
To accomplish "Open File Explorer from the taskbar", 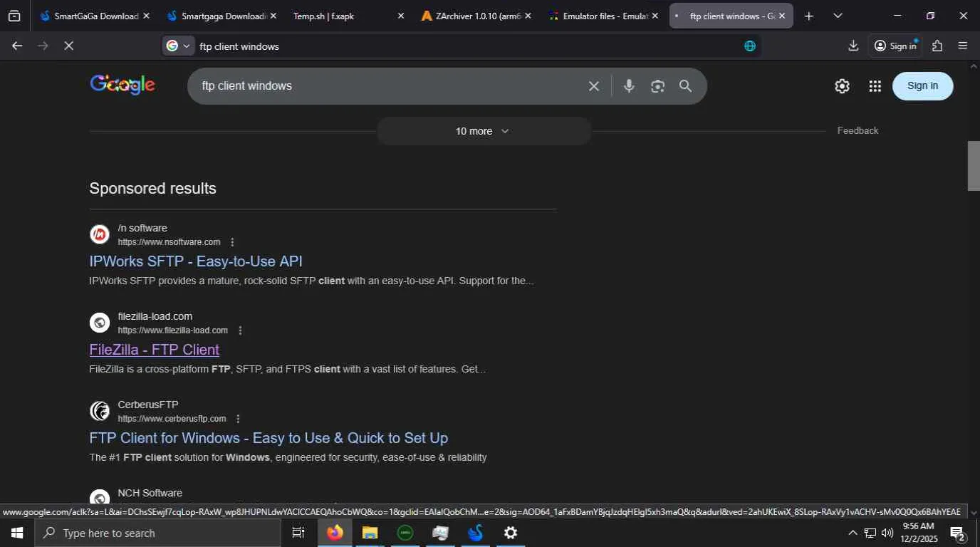I will point(370,533).
